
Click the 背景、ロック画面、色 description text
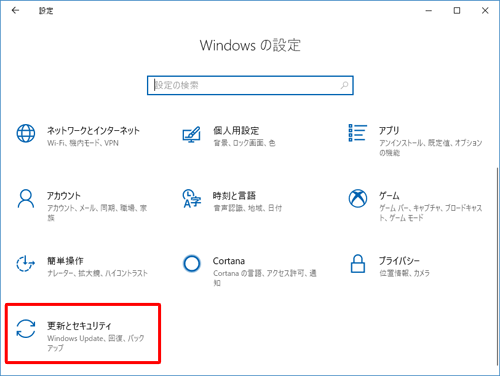click(x=244, y=143)
